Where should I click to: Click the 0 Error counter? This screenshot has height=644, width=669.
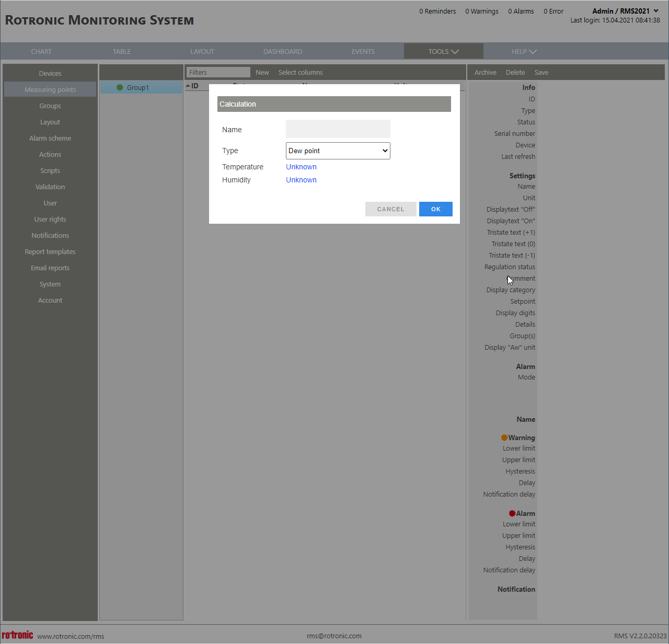pyautogui.click(x=553, y=11)
